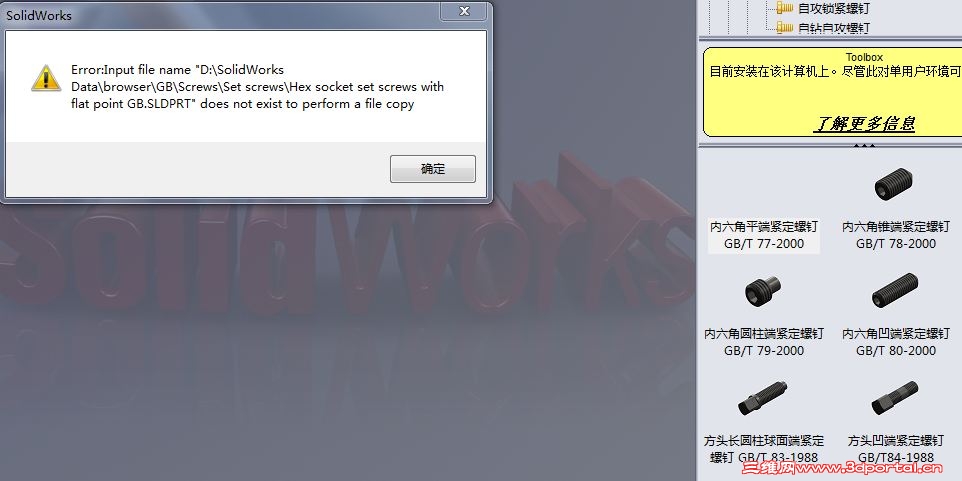Click the folder icon beside 自攻锁紧螺钉
The image size is (962, 481).
(785, 7)
